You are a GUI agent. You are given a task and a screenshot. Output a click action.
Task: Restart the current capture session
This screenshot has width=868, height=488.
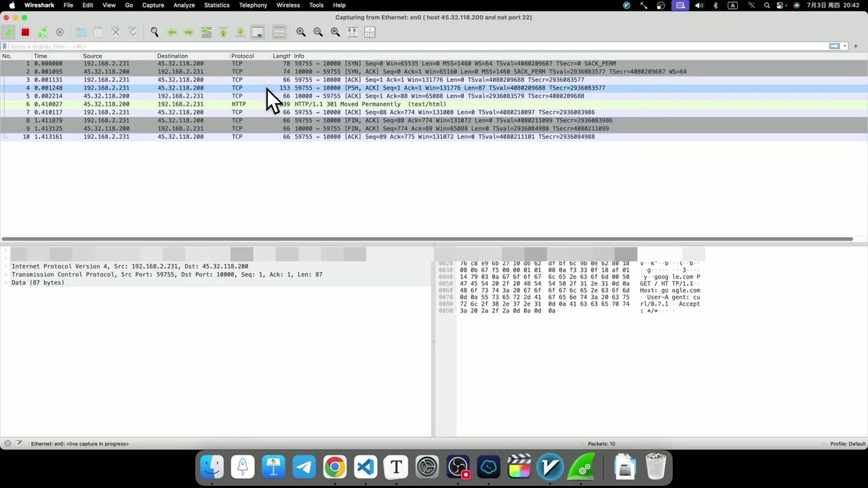click(x=42, y=32)
